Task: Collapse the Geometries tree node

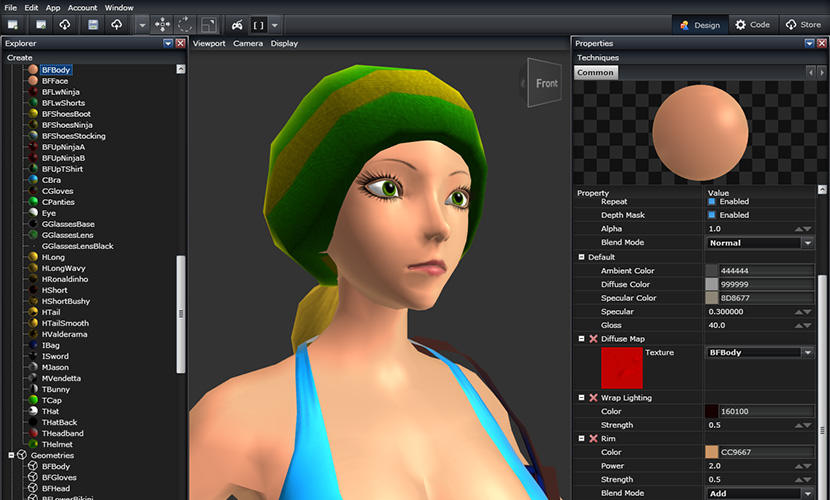Action: point(11,455)
